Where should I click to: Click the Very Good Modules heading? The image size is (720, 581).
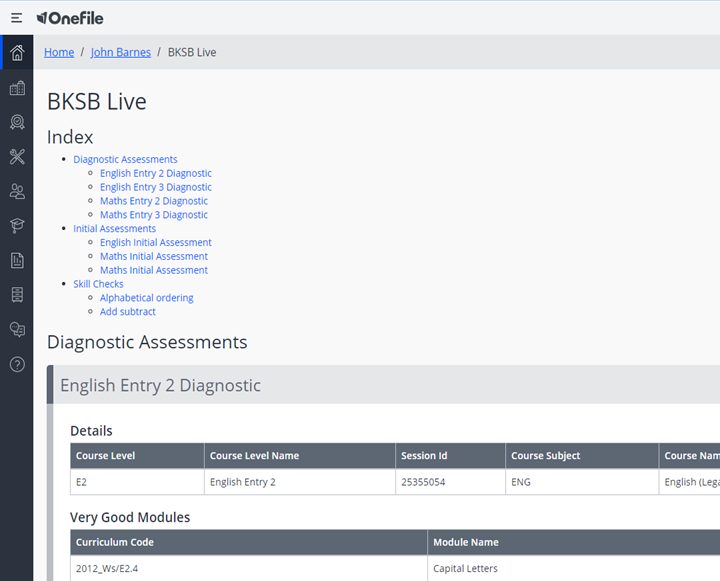coord(130,518)
